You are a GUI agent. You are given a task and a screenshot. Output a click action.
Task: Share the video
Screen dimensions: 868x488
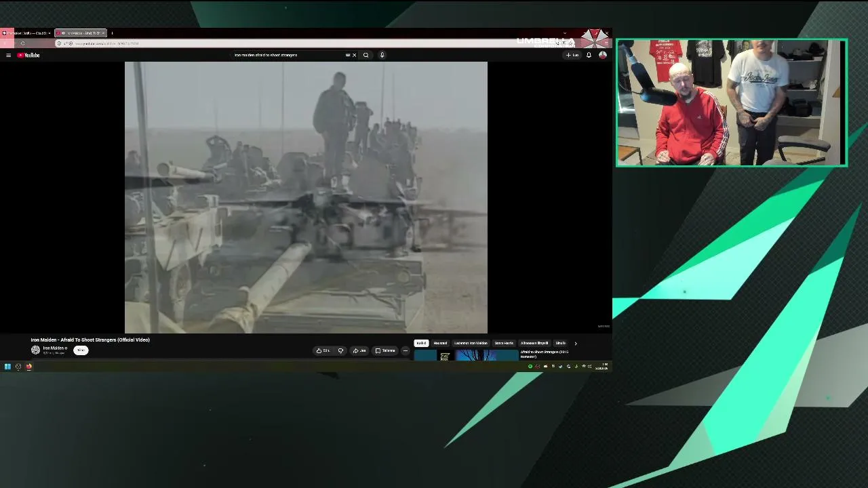[x=359, y=350]
